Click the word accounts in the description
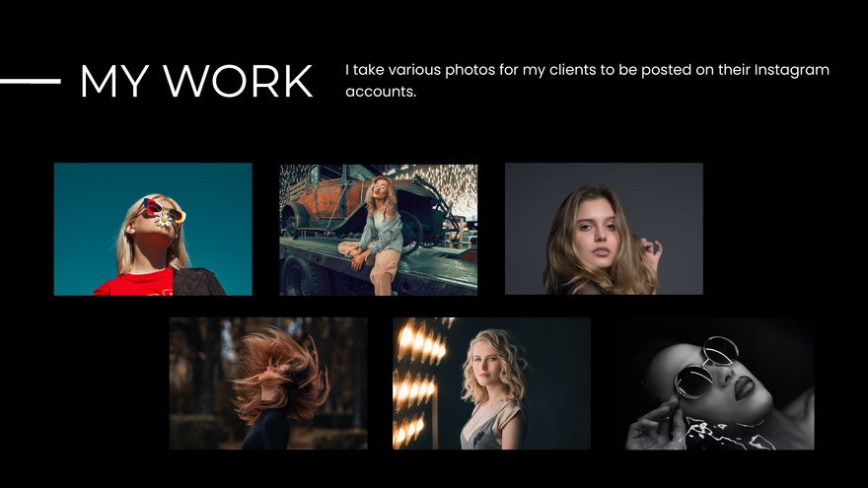Screen dimensions: 868x488 380,92
